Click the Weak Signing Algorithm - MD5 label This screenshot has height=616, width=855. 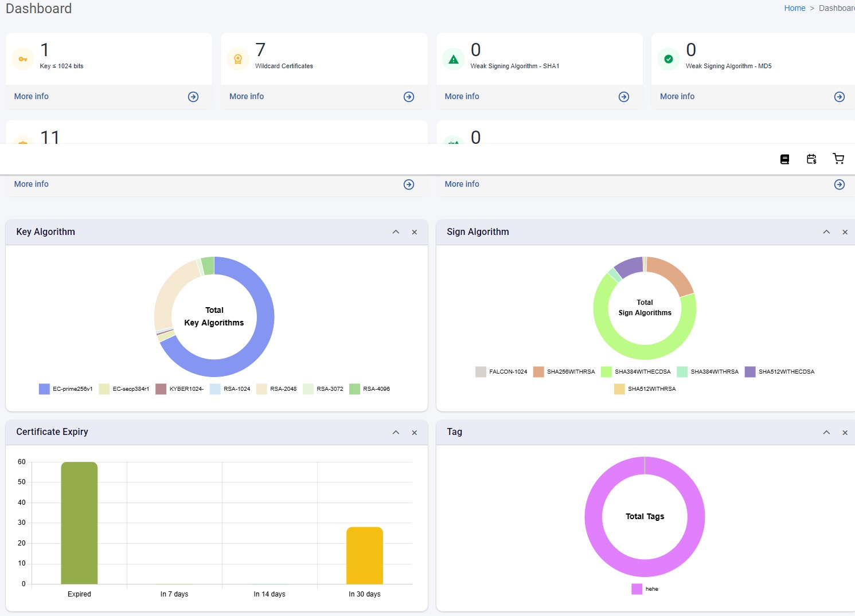(x=729, y=66)
